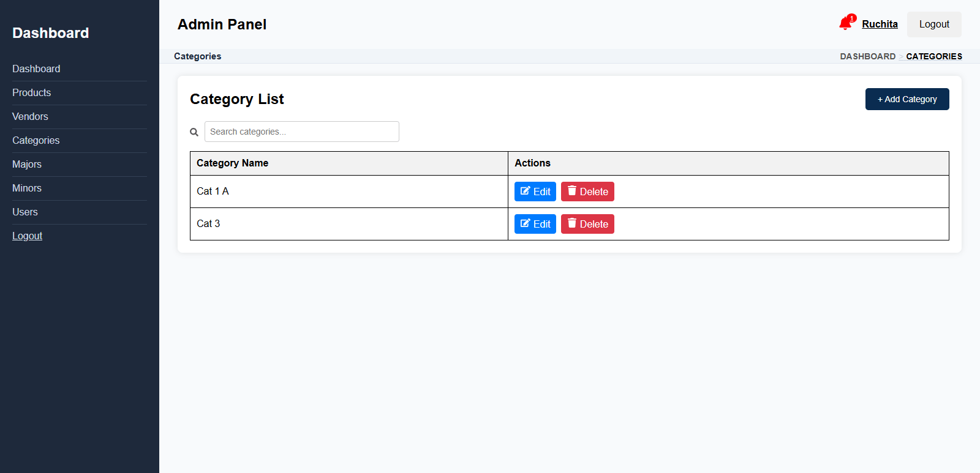Open Minors in the sidebar
The image size is (980, 473).
[x=27, y=188]
